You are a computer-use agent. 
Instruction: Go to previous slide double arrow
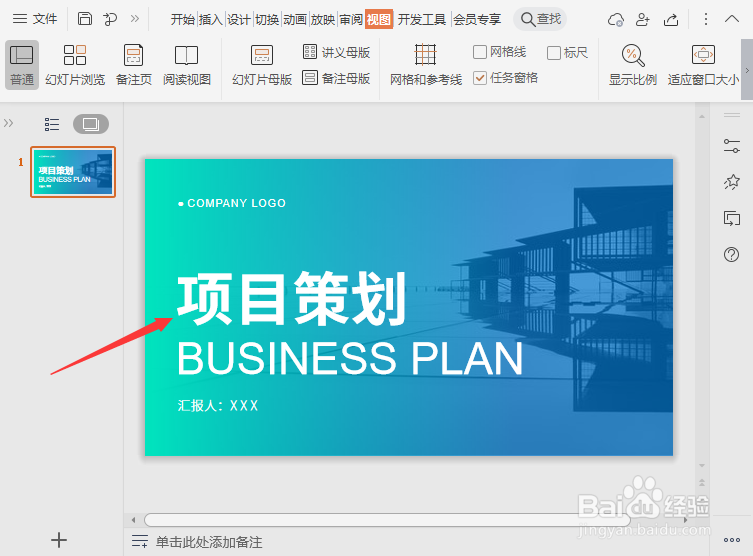(x=702, y=482)
